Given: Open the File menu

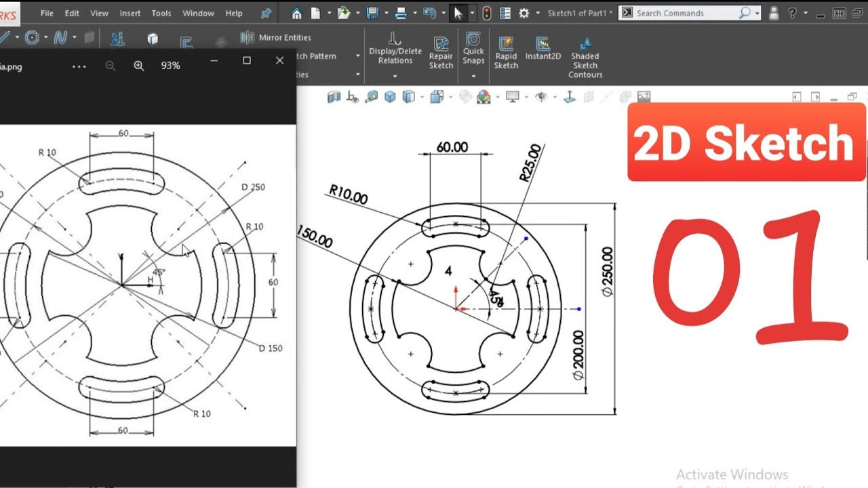Looking at the screenshot, I should [x=47, y=13].
